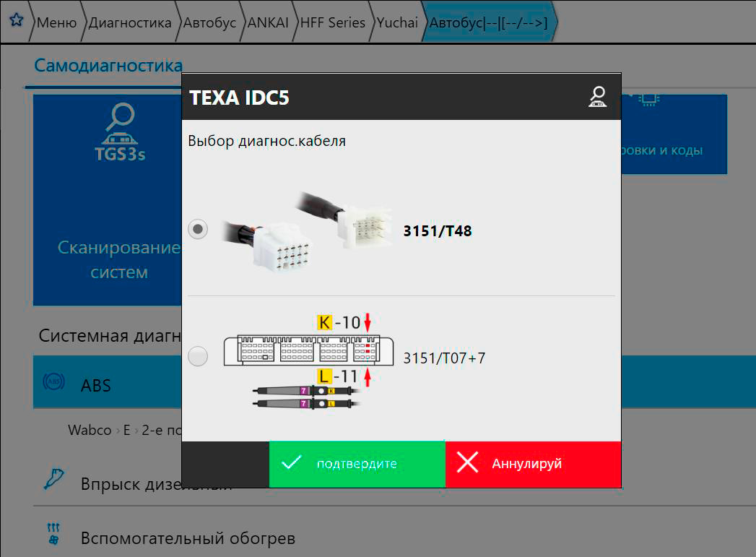Cancel with the red Аннулируй button
This screenshot has height=557, width=756.
click(x=534, y=464)
